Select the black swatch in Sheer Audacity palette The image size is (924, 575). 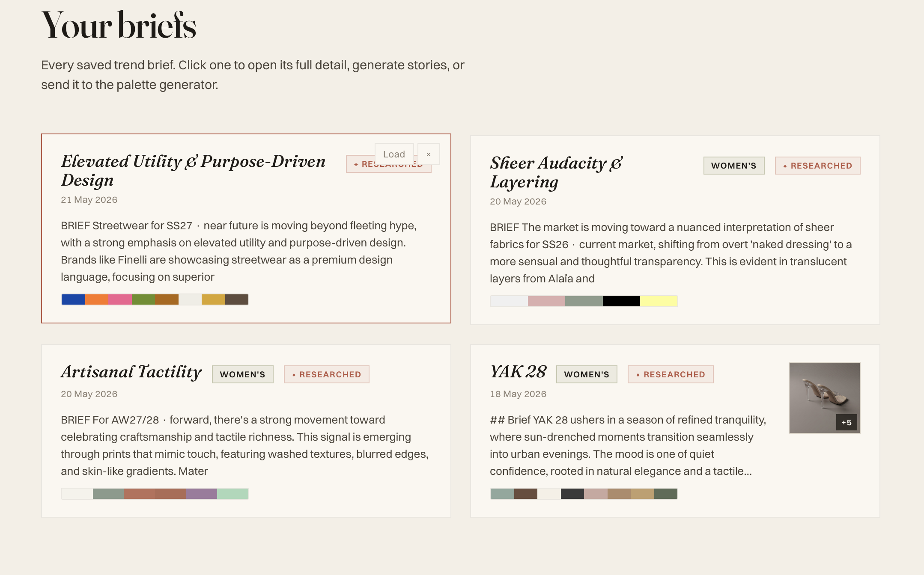tap(621, 301)
